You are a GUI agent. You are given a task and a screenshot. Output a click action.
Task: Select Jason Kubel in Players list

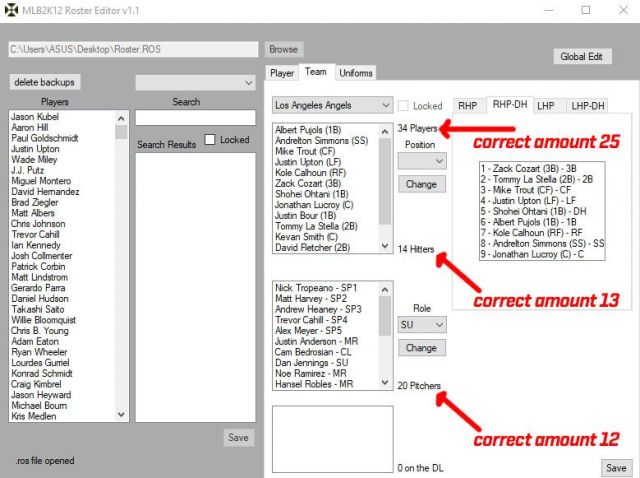(x=62, y=117)
